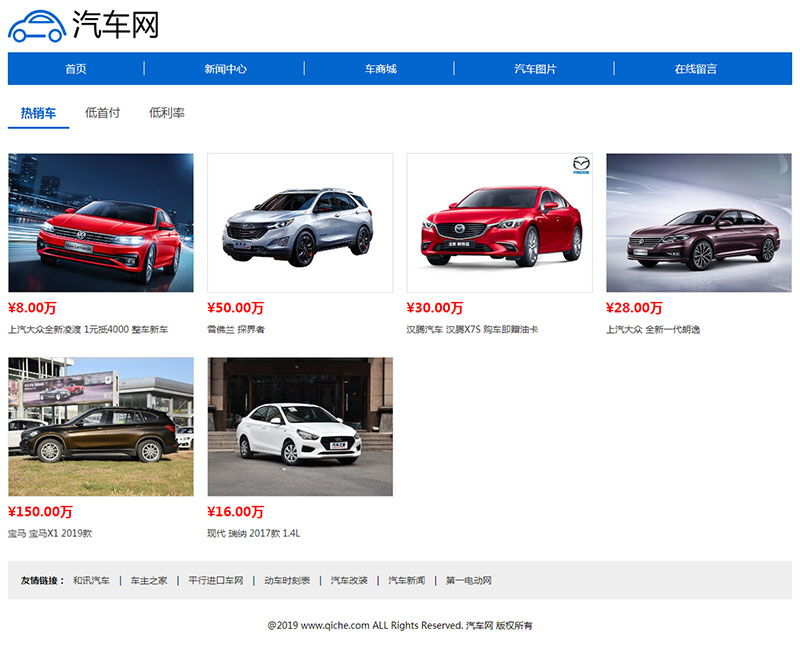The width and height of the screenshot is (800, 651).
Task: Visit the 汽车改装 friend link
Action: [349, 580]
